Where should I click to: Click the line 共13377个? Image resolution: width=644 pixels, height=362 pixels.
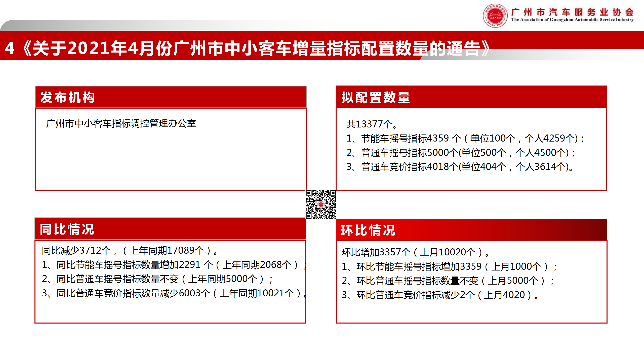[372, 124]
